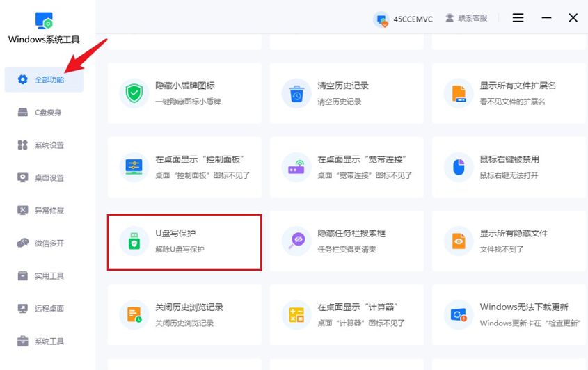Click the 隐藏任务栏搜索框 title
588x370 pixels.
351,233
